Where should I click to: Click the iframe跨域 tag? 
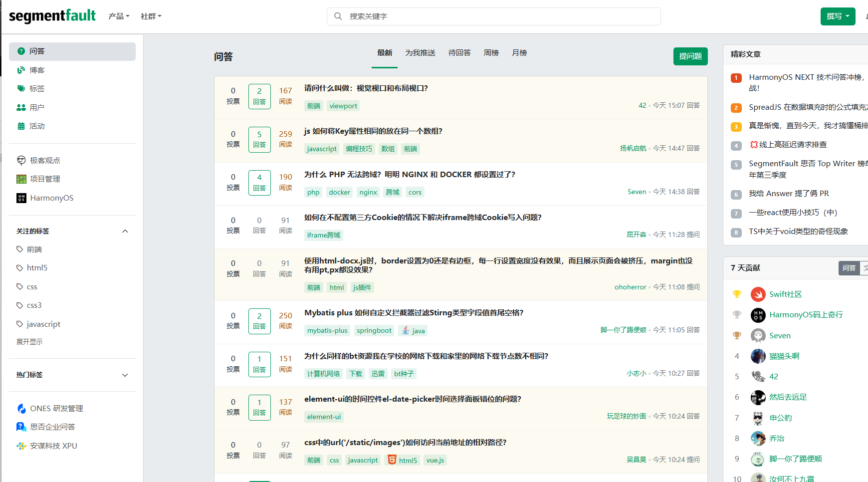coord(324,235)
